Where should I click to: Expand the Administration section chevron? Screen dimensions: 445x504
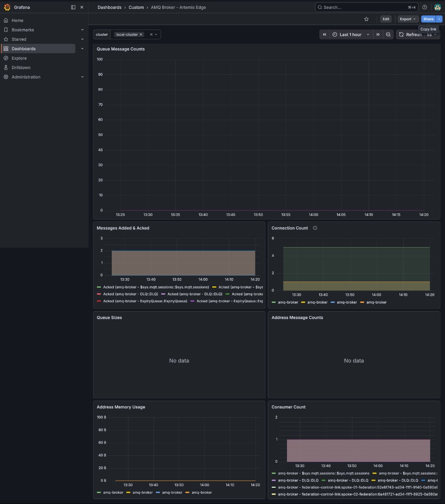[x=82, y=77]
